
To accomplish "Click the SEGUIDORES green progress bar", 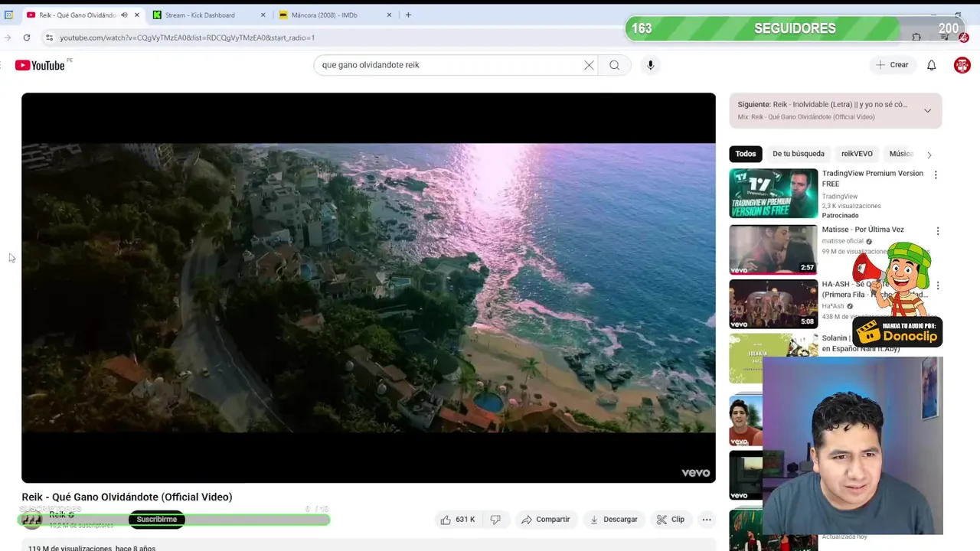I will 795,28.
